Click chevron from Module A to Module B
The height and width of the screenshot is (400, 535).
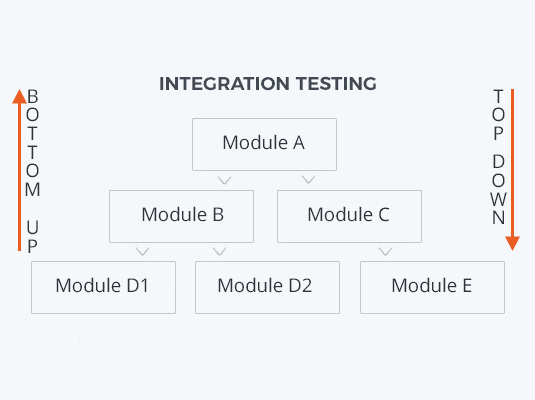click(225, 180)
